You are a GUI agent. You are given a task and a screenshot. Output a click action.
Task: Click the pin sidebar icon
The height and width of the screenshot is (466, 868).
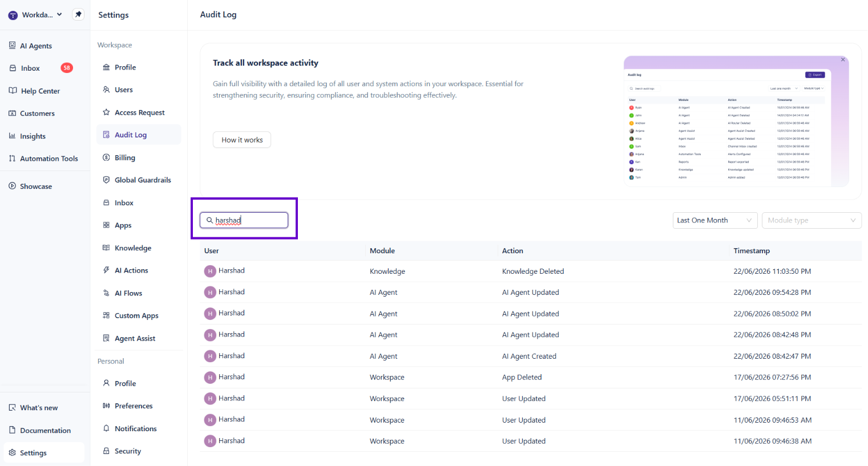pos(78,14)
